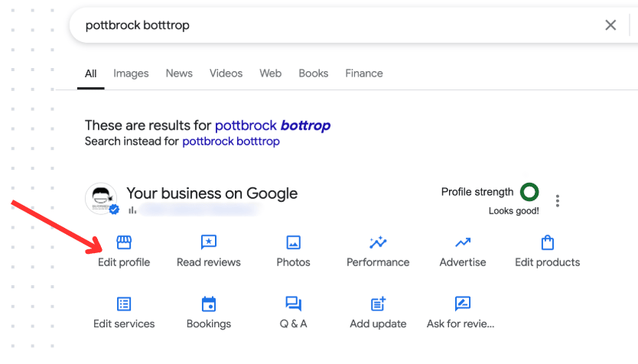Image resolution: width=638 pixels, height=364 pixels.
Task: Search instead for pottbrock botttrop link
Action: 231,141
